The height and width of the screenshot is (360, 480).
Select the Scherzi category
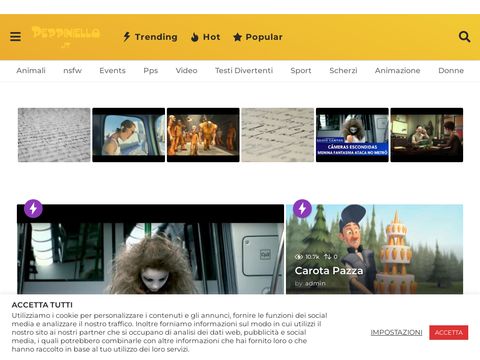tap(343, 70)
